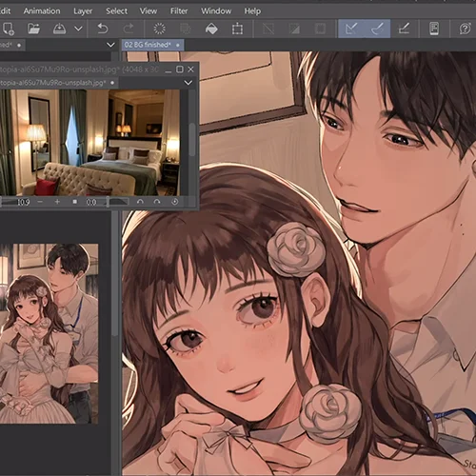The width and height of the screenshot is (476, 476).
Task: Click the Show border of selected area icon
Action: [x=321, y=29]
